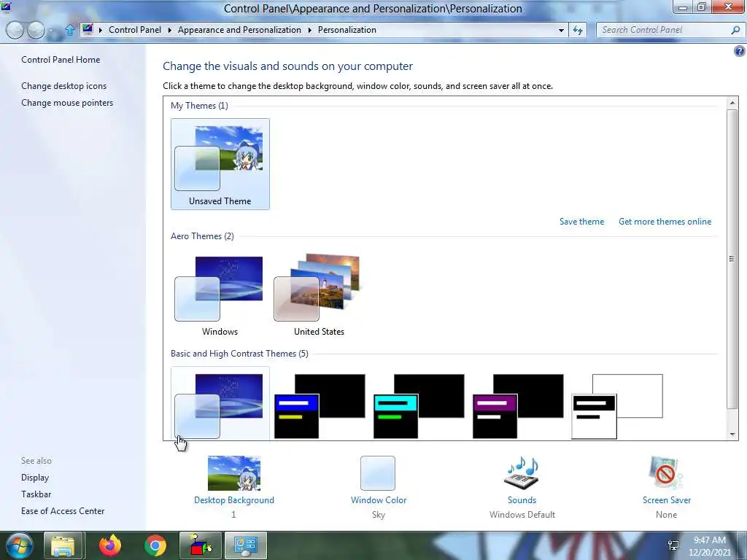Open the colored blocks app in taskbar
Image resolution: width=747 pixels, height=560 pixels.
pyautogui.click(x=201, y=546)
